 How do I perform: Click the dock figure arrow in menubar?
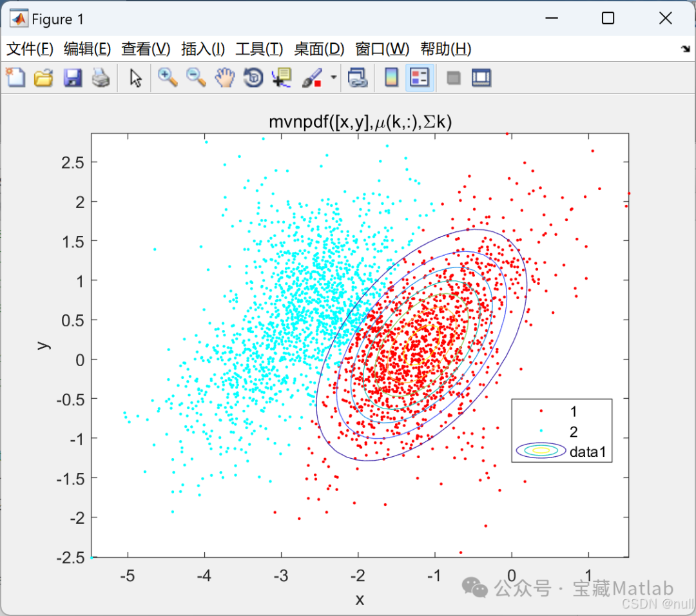click(685, 49)
